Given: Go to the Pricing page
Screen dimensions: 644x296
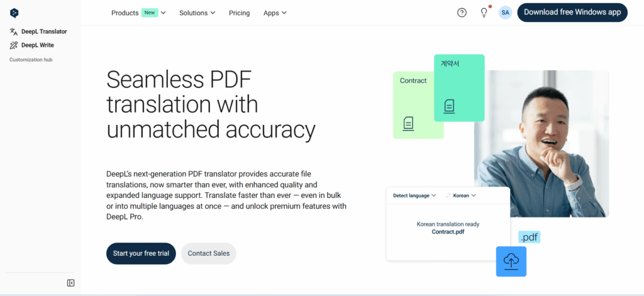Looking at the screenshot, I should coord(240,13).
